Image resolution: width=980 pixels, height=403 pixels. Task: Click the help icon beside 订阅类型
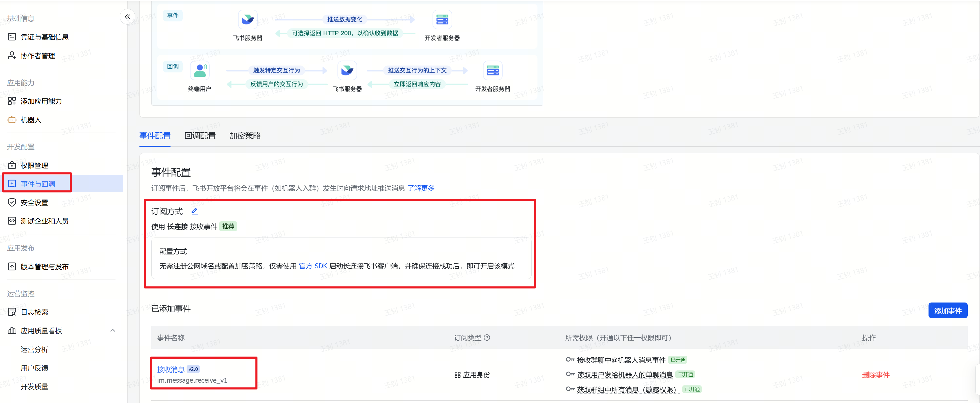pos(487,337)
